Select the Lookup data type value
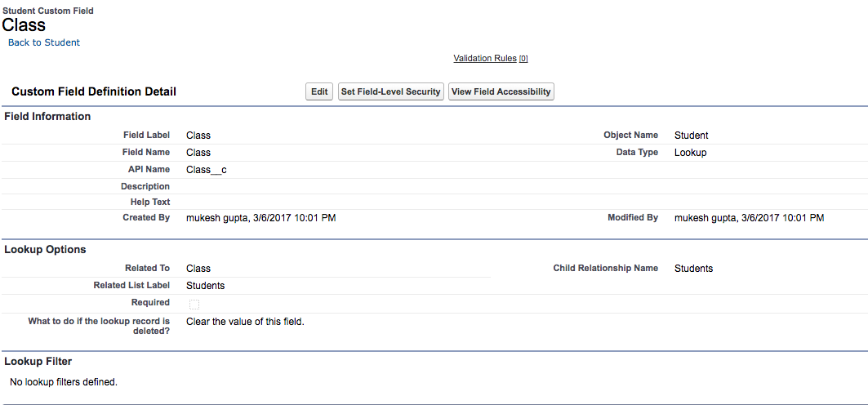The width and height of the screenshot is (868, 405). (x=690, y=153)
